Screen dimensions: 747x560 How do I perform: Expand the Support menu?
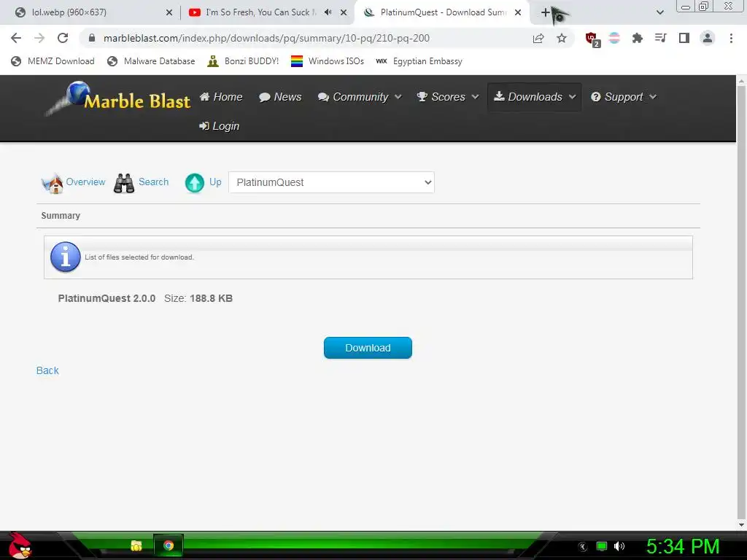coord(624,97)
